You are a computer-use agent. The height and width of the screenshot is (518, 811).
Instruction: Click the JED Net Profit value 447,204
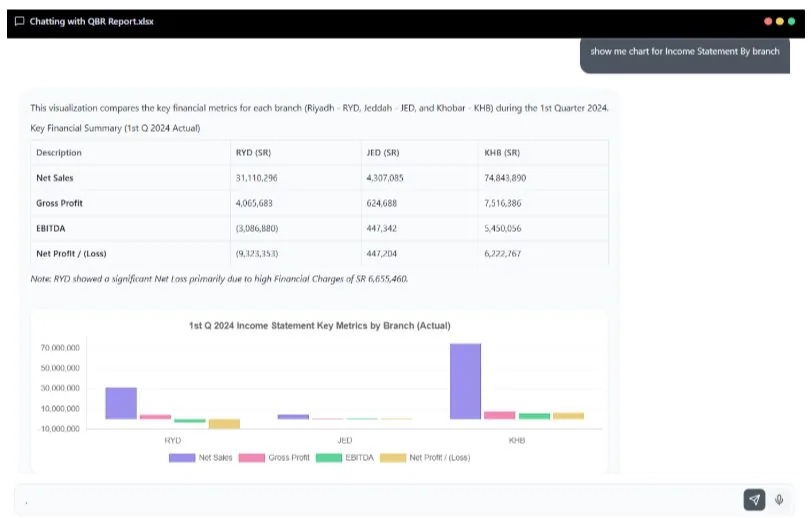pyautogui.click(x=382, y=254)
